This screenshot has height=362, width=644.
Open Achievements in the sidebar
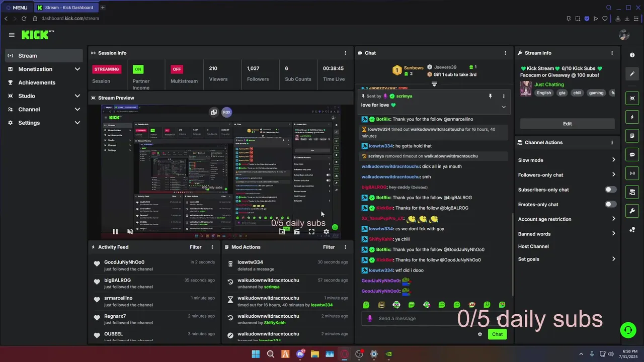point(44,82)
